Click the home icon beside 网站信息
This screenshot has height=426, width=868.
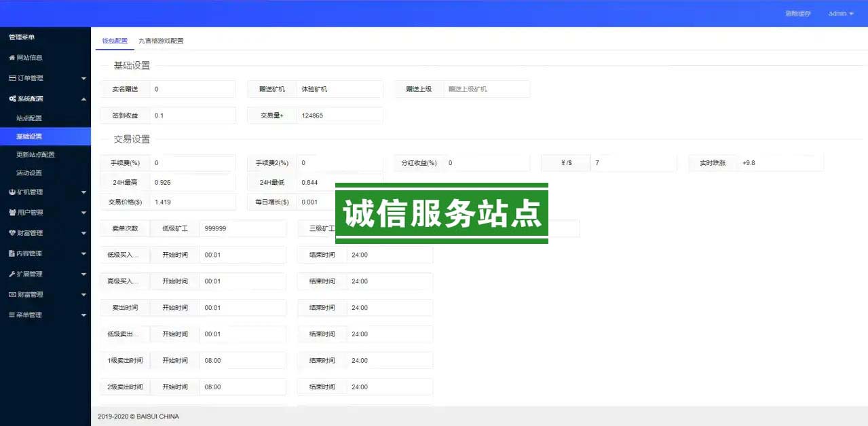coord(12,58)
